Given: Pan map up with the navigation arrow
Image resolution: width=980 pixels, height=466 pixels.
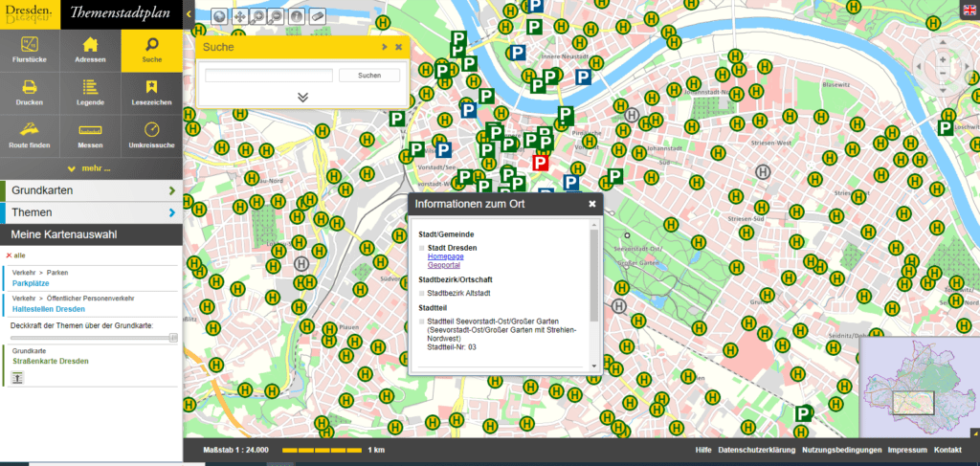Looking at the screenshot, I should (943, 42).
